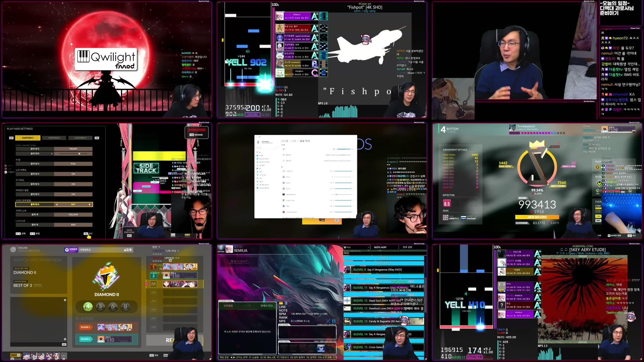Toggle the key guide ON setting
This screenshot has width=644, height=362.
(x=73, y=184)
